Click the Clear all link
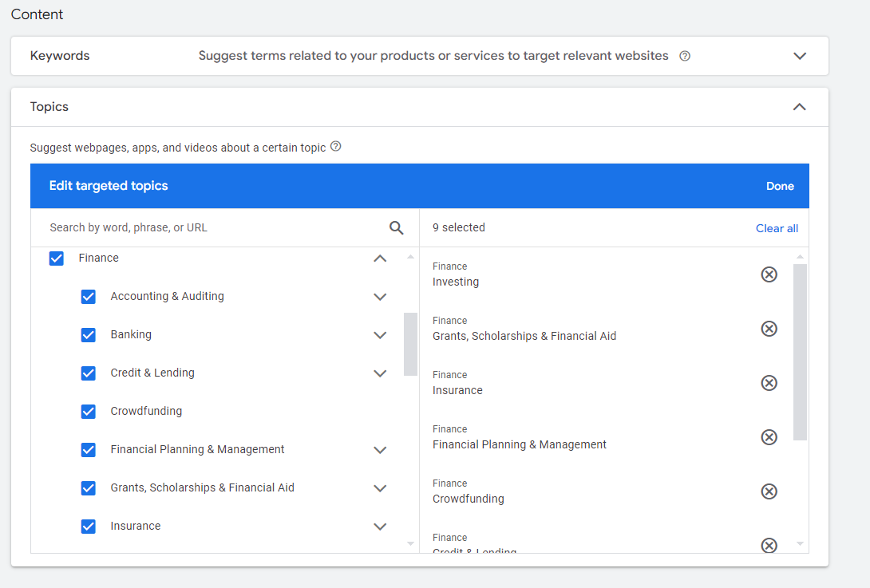870x588 pixels. 777,227
